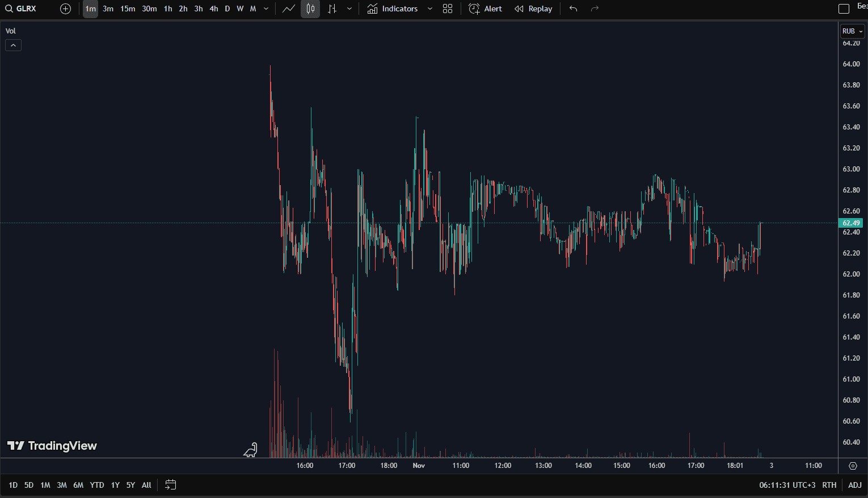The width and height of the screenshot is (868, 498).
Task: Open chart settings gear on time axis
Action: [853, 466]
